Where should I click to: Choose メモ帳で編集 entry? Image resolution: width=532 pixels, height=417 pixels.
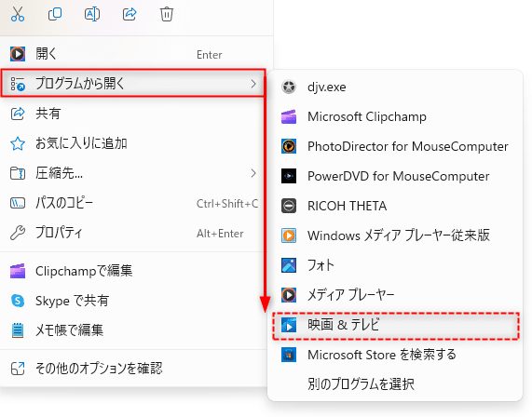coord(133,330)
